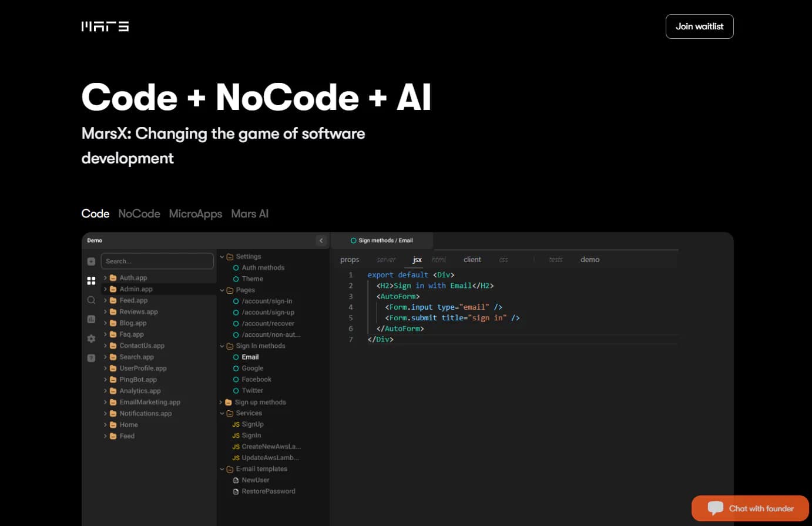The height and width of the screenshot is (526, 812).
Task: Select EmailMarketing.app in the app list
Action: [x=150, y=402]
